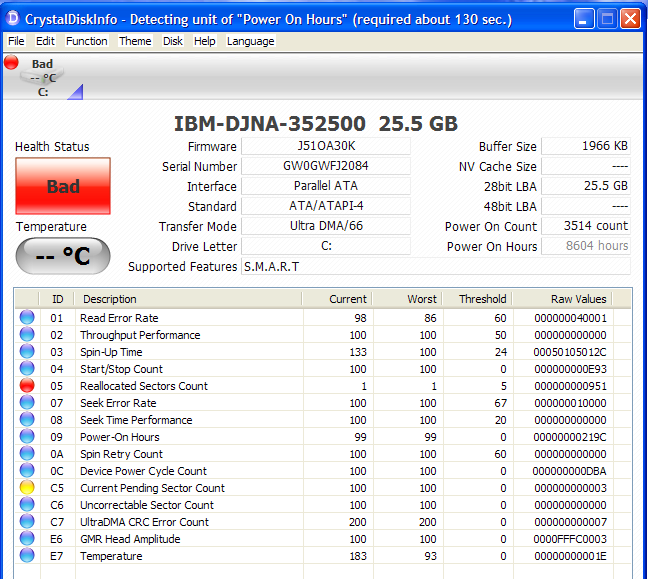Click the status icon for Seek Error Rate
Viewport: 648px width, 579px height.
pyautogui.click(x=27, y=402)
